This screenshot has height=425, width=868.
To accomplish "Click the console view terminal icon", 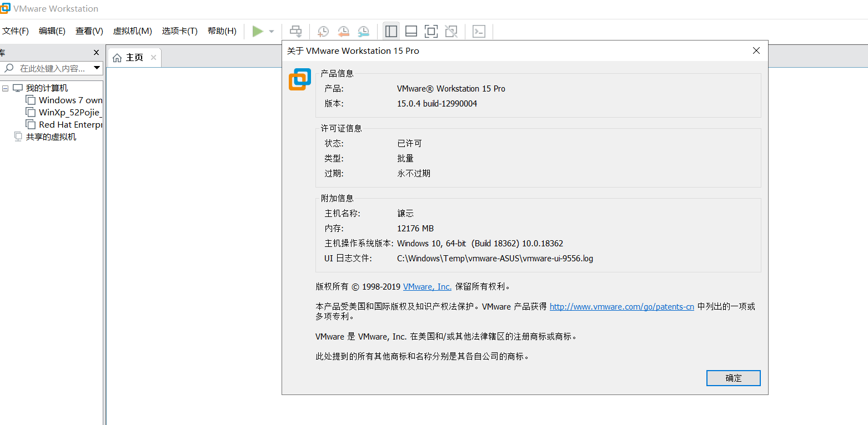I will tap(479, 31).
